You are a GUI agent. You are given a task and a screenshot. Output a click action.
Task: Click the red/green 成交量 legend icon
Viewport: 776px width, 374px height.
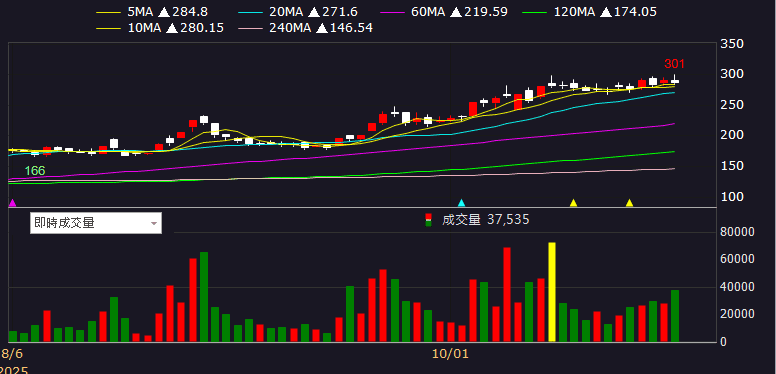point(429,220)
